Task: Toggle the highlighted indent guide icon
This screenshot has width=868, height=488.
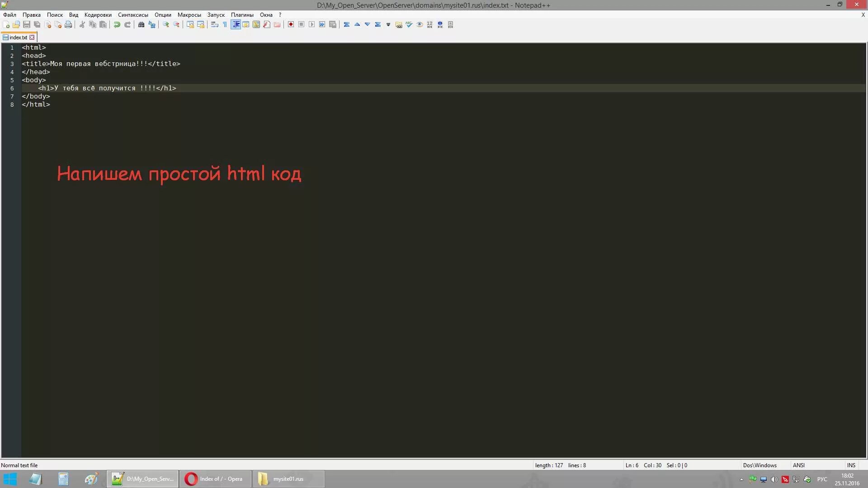Action: click(236, 24)
